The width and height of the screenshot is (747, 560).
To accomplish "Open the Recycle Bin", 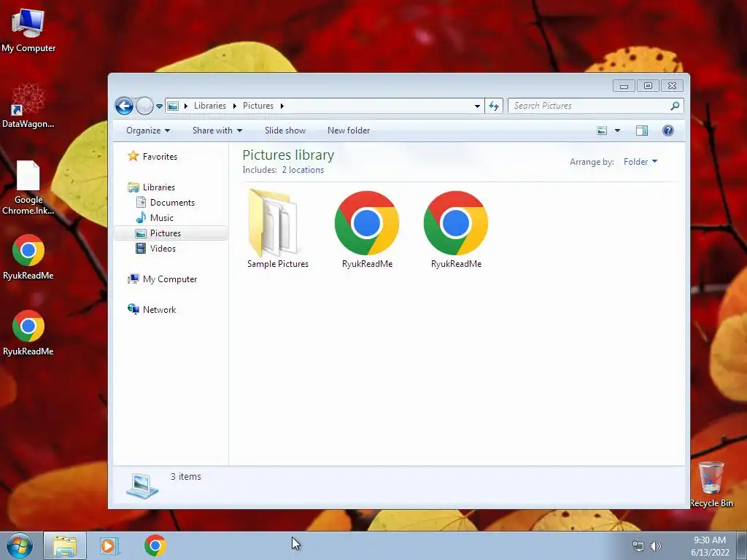I will pos(711,484).
